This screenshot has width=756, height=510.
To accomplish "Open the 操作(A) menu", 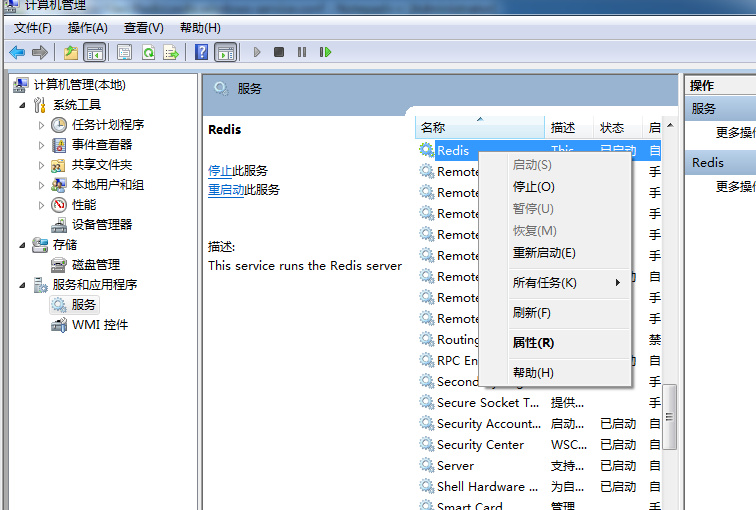I will tap(87, 28).
